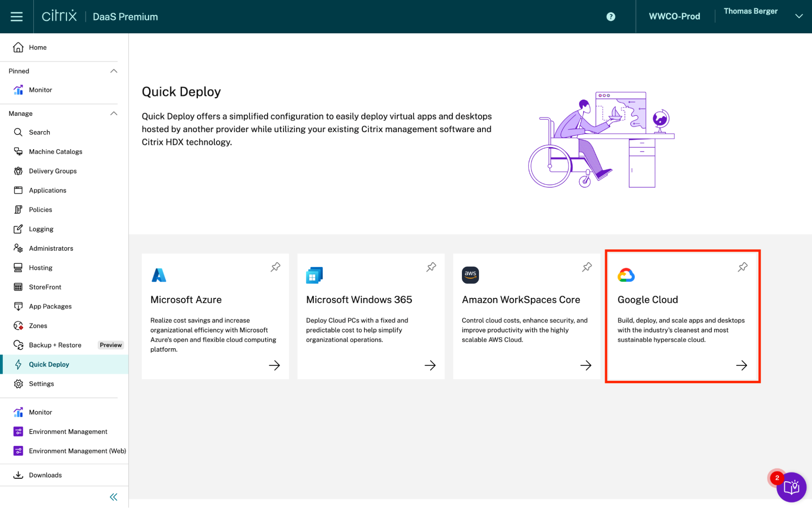Click the help question mark icon
This screenshot has height=508, width=812.
click(x=611, y=17)
